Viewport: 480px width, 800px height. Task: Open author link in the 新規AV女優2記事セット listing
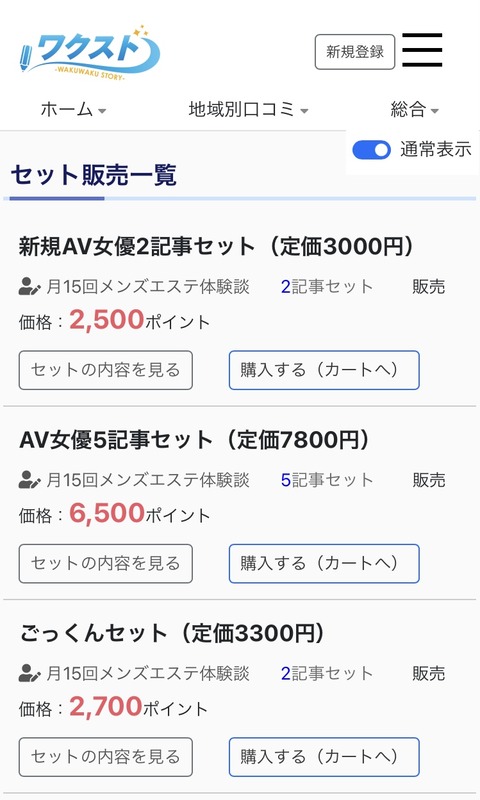tap(148, 287)
